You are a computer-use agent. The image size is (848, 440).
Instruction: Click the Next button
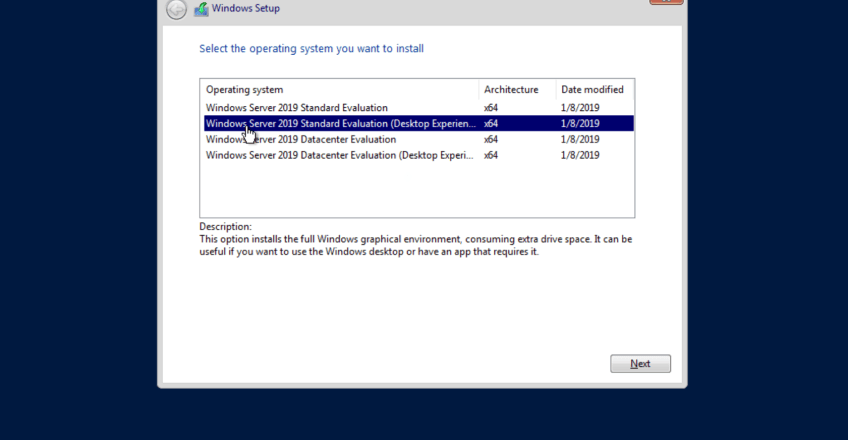[640, 364]
